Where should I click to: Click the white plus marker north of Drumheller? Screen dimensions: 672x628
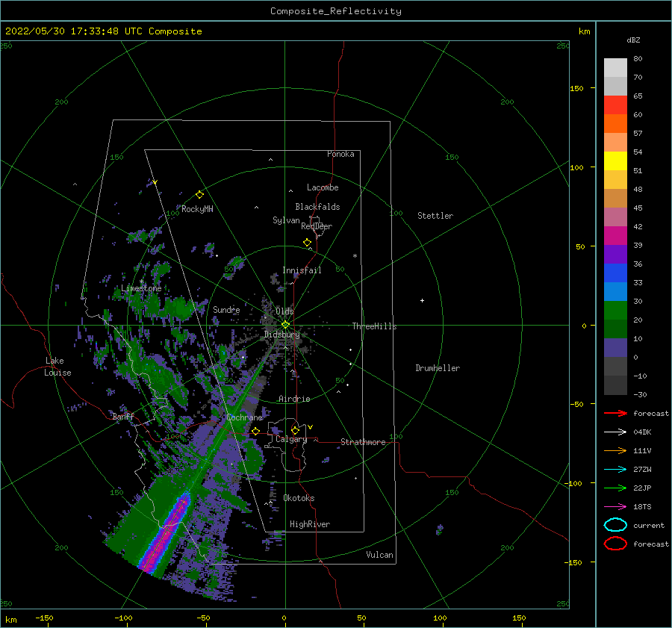coord(422,300)
